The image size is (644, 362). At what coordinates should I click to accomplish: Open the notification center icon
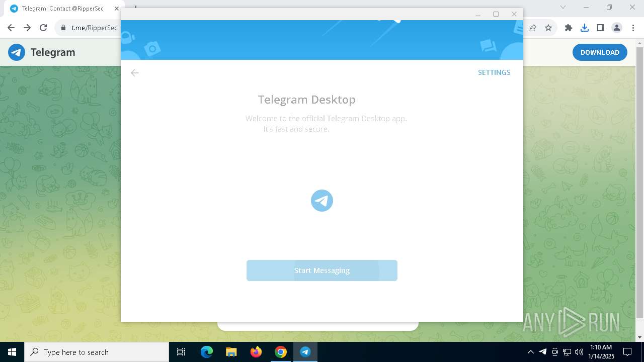pos(627,352)
